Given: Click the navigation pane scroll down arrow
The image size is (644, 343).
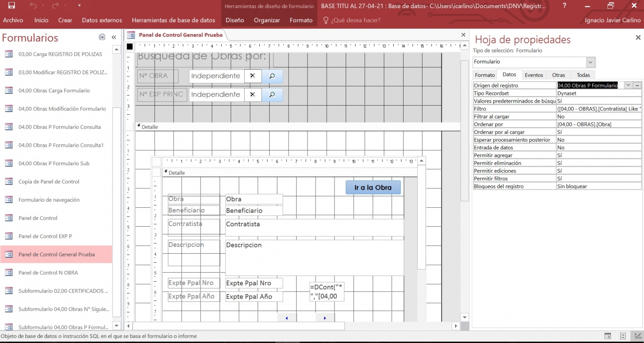Looking at the screenshot, I should tap(116, 325).
